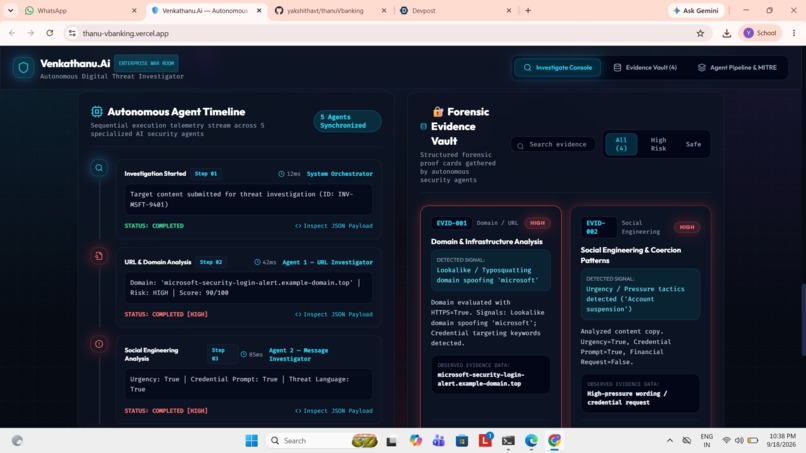
Task: Reload the current page
Action: tap(49, 33)
